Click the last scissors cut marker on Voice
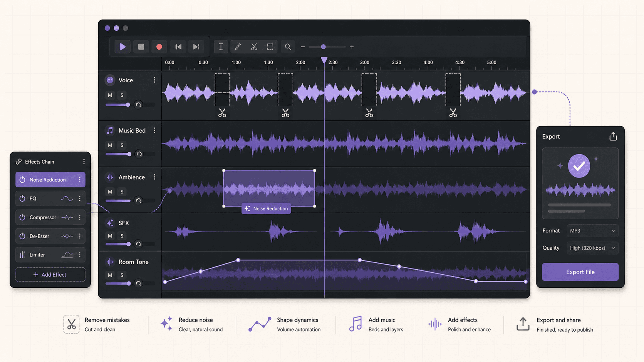 (x=453, y=113)
